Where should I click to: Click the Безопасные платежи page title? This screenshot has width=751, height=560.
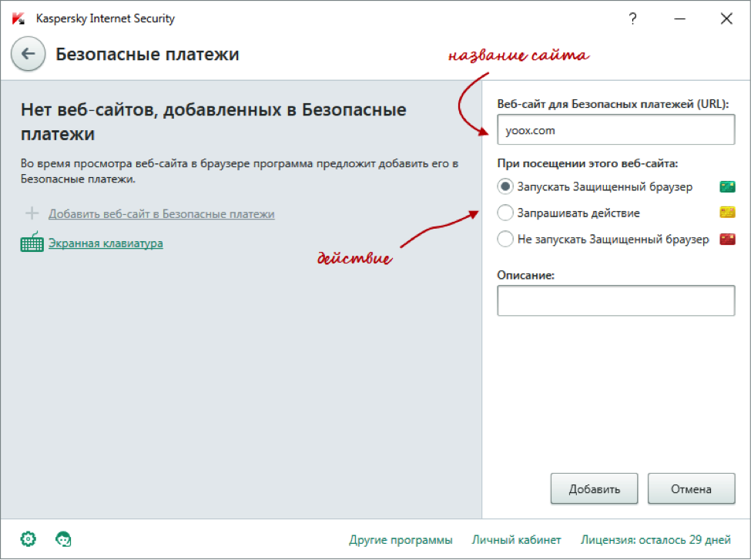pyautogui.click(x=147, y=54)
